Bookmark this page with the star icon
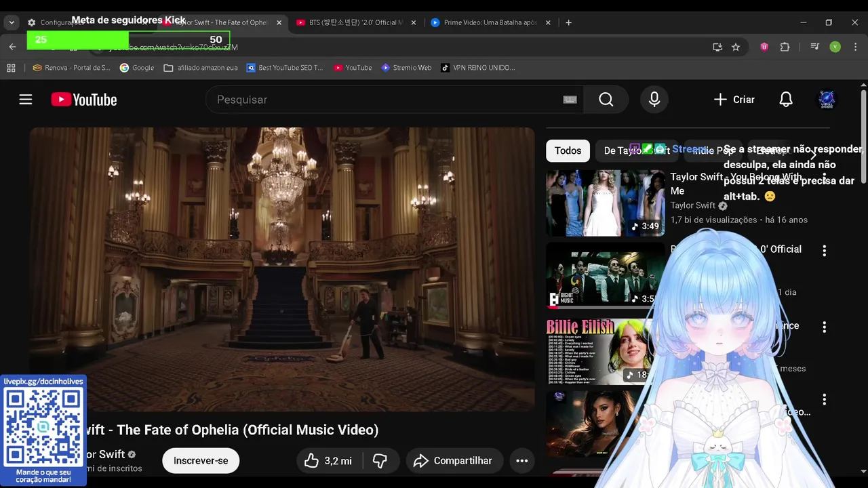Image resolution: width=868 pixels, height=488 pixels. coord(736,47)
